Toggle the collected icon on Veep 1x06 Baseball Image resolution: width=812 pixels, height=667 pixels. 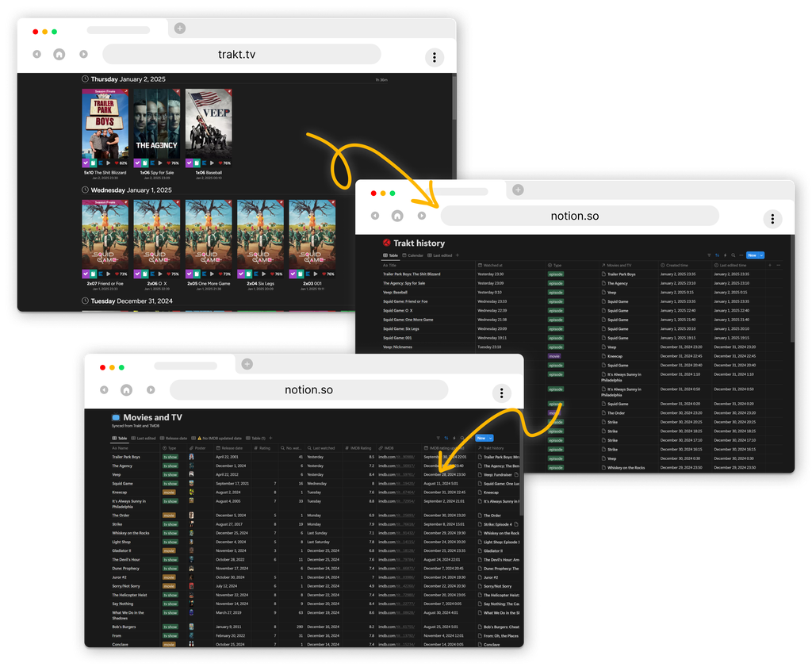coord(197,163)
